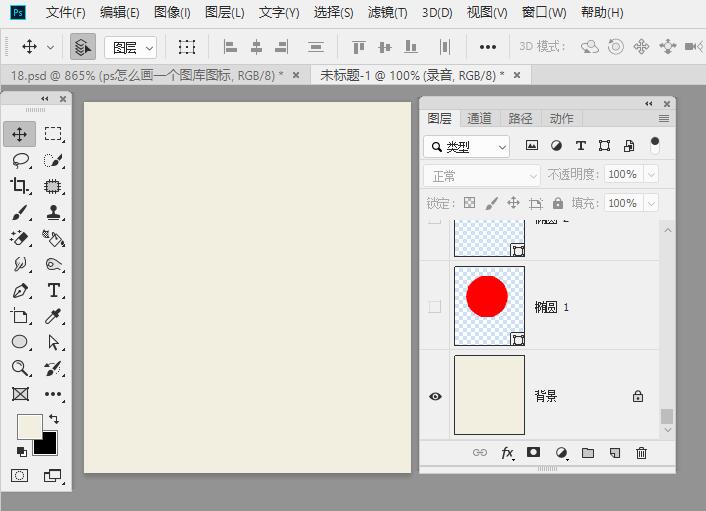
Task: Add a layer mask
Action: 534,452
